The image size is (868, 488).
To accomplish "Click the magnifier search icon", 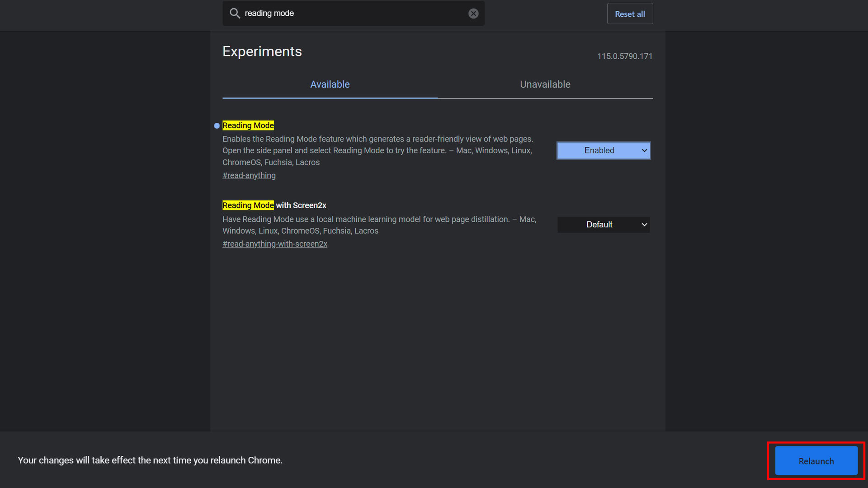I will pyautogui.click(x=235, y=13).
